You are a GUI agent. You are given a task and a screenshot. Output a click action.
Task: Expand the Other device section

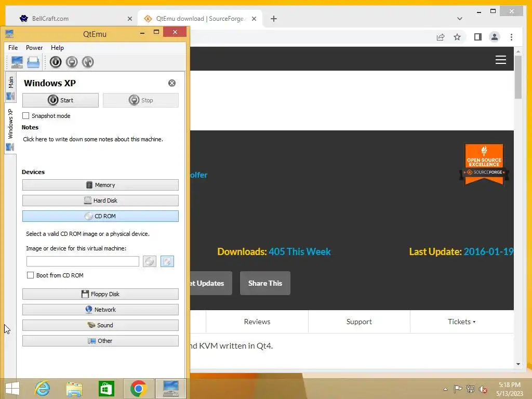(100, 341)
